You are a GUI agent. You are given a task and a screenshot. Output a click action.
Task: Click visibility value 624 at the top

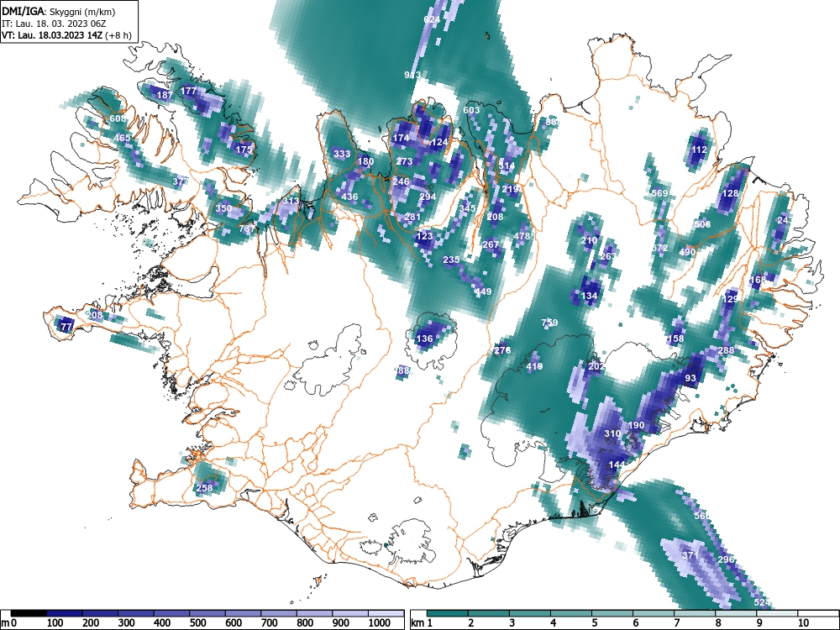coord(432,19)
